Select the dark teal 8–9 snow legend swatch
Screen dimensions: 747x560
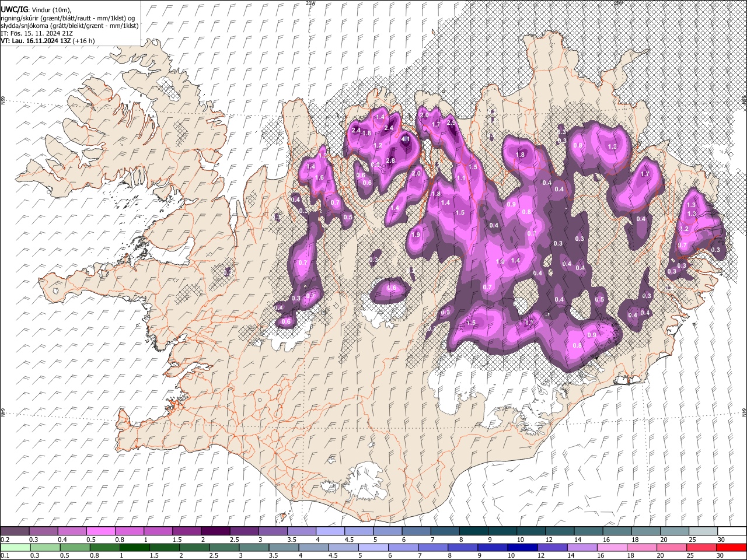(x=473, y=531)
